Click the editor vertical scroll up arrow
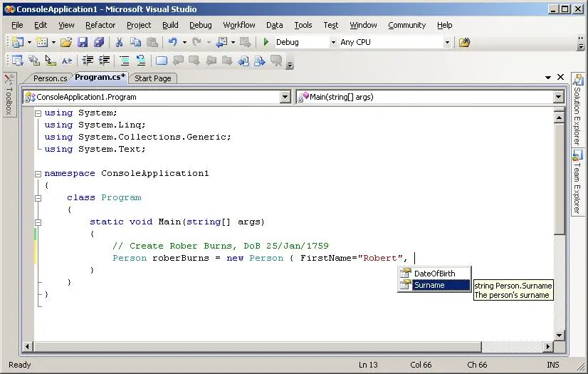588x374 pixels. coord(559,118)
